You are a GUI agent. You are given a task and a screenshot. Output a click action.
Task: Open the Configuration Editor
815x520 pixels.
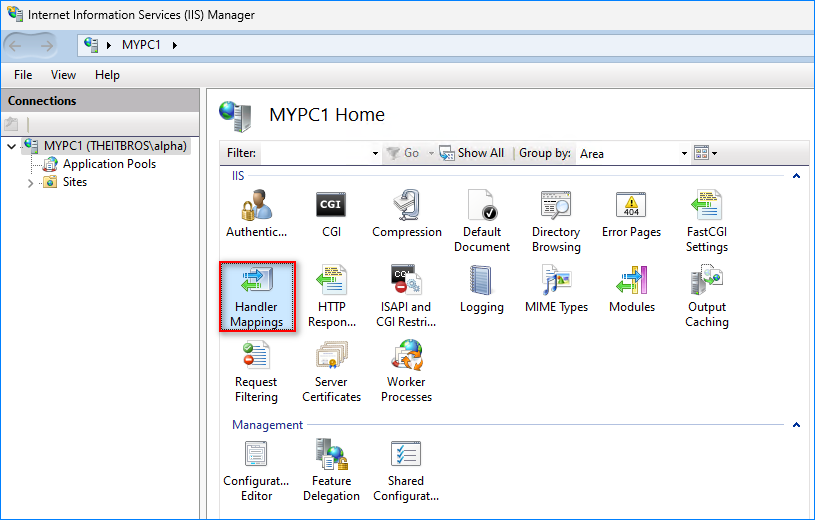[256, 471]
